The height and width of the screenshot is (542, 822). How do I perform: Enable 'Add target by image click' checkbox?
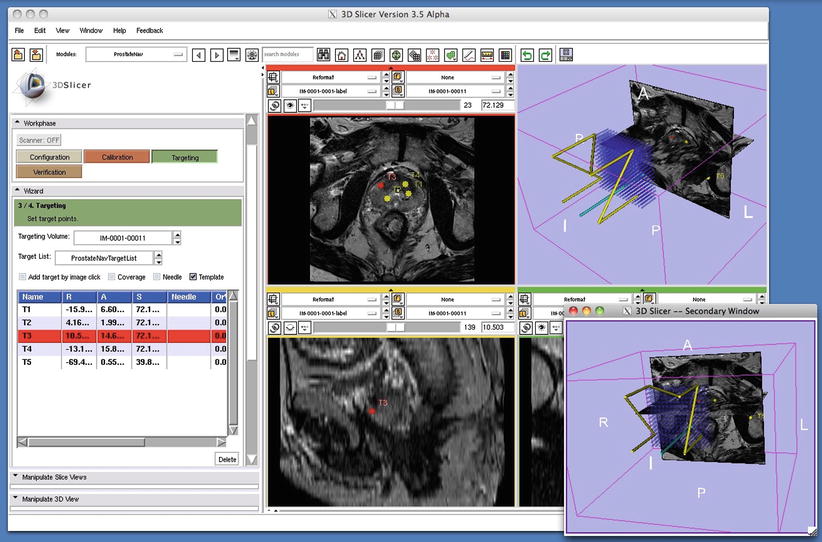coord(23,277)
